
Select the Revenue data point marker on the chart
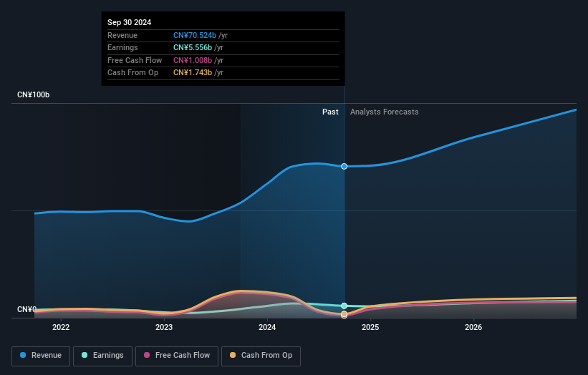(x=344, y=166)
